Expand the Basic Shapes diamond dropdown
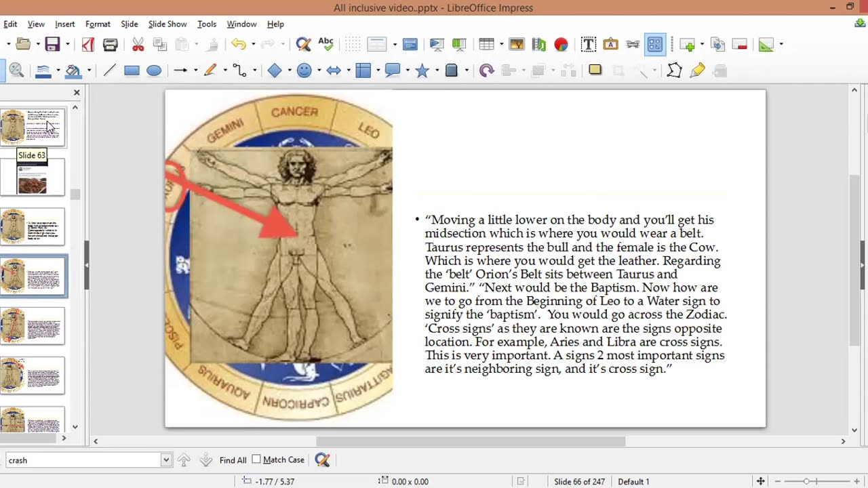 289,70
